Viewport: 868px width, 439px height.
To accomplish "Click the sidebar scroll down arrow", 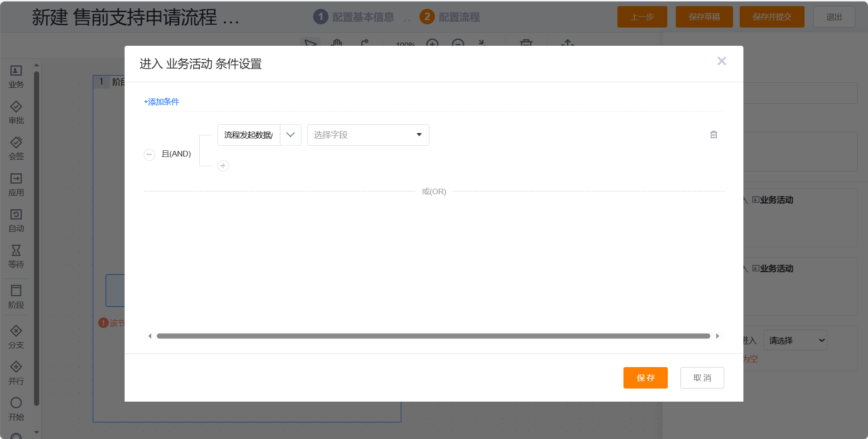I will coord(36,432).
